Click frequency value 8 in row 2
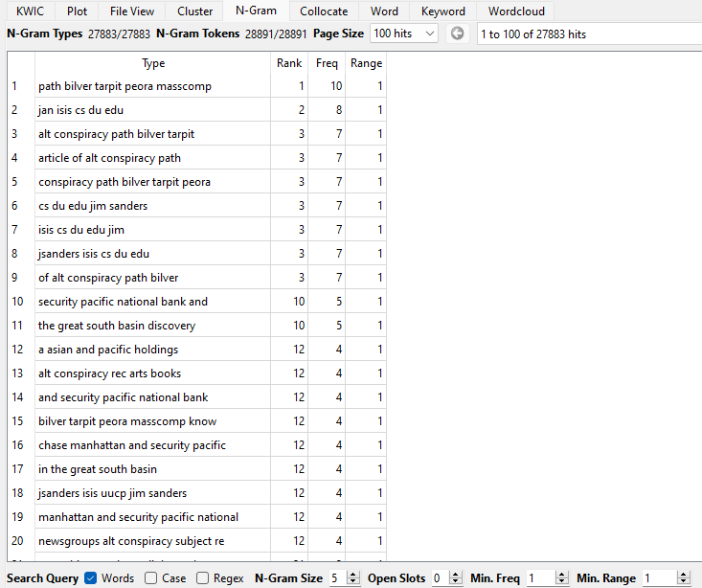This screenshot has width=702, height=588. coord(339,110)
